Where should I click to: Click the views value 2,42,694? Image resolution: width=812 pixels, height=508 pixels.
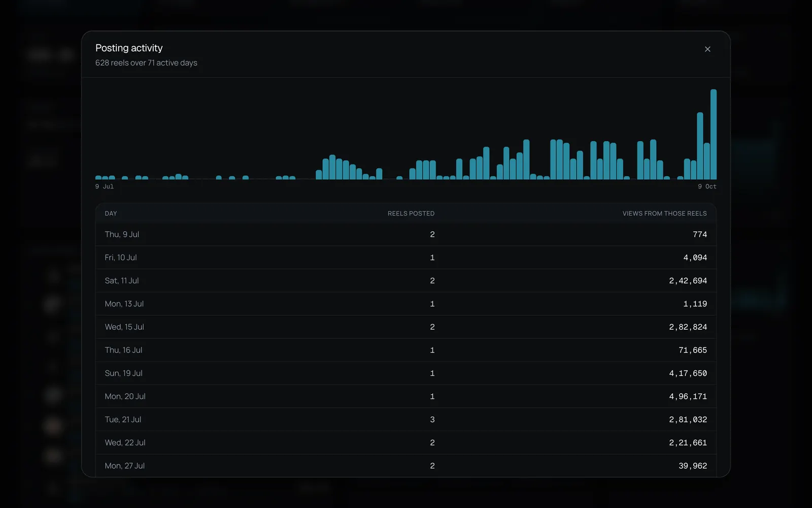(688, 281)
